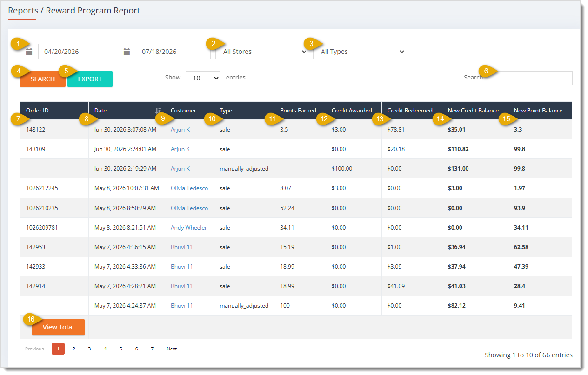Click the Date column sort icon
The height and width of the screenshot is (375, 588).
(x=158, y=111)
